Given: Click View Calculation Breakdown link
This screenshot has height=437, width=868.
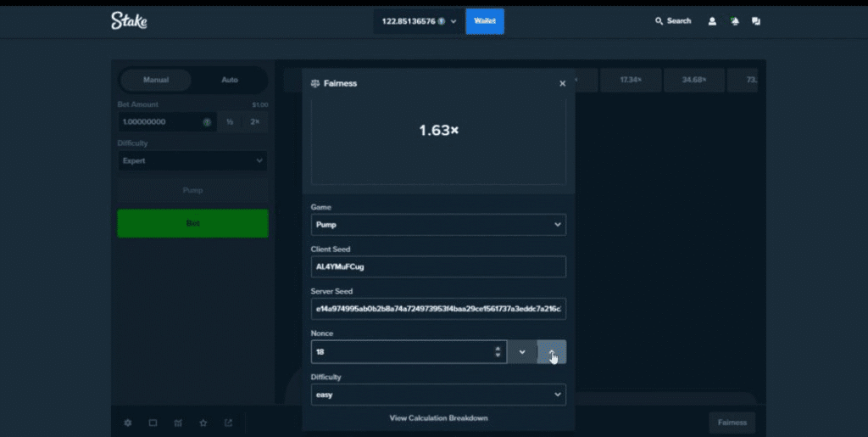Looking at the screenshot, I should (x=438, y=418).
